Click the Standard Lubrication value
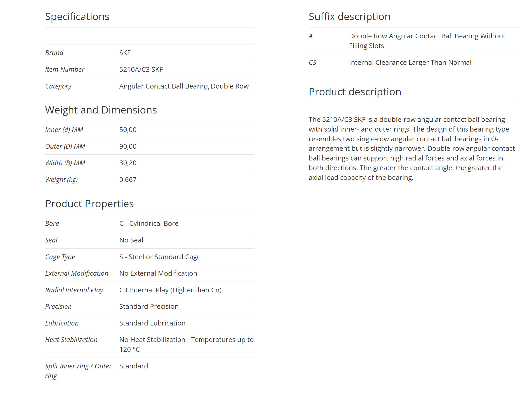Image resolution: width=532 pixels, height=393 pixels. click(x=152, y=323)
